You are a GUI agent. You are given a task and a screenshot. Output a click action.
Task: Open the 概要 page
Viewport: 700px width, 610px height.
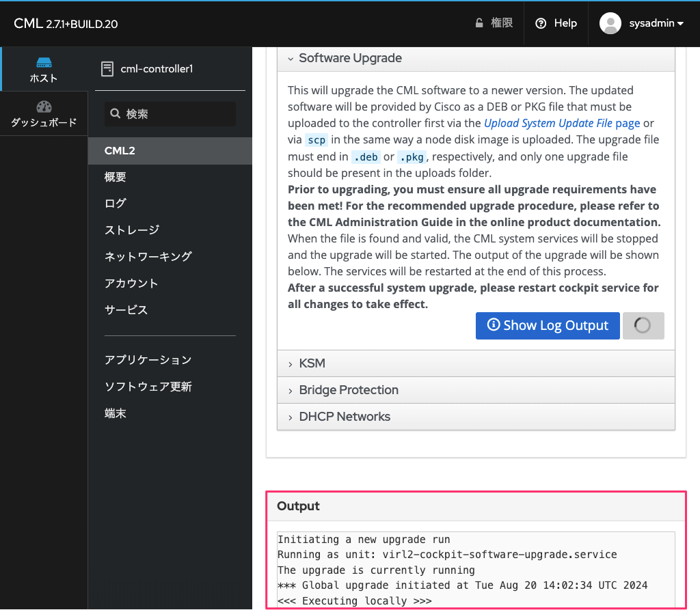pyautogui.click(x=115, y=177)
